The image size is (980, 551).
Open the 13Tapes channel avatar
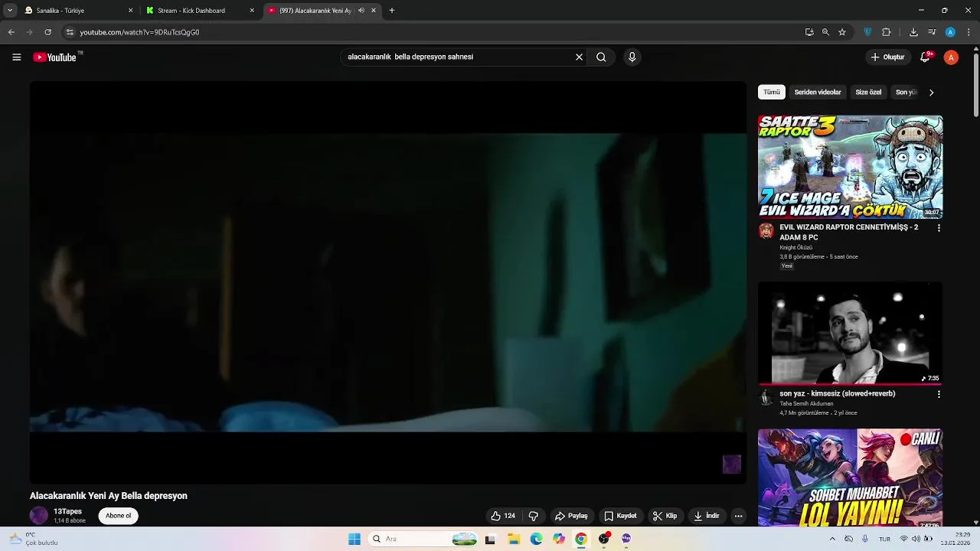(x=38, y=516)
